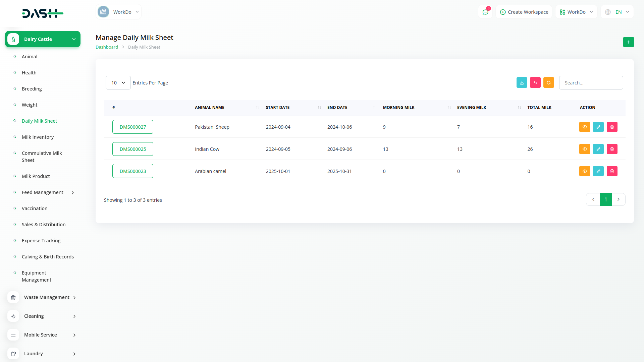Open the entries per page dropdown
The image size is (644, 362).
point(118,83)
